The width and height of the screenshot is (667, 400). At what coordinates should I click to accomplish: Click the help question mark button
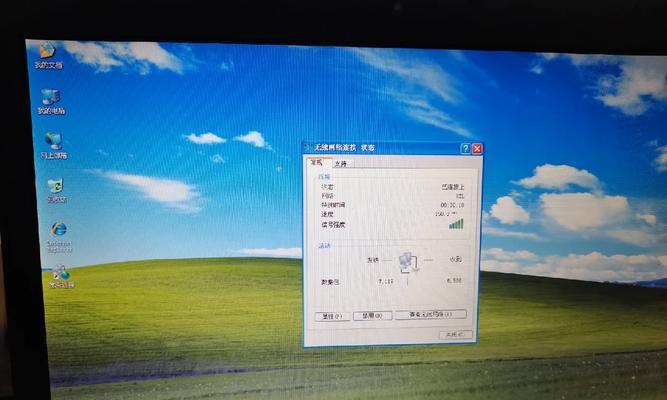pos(465,149)
